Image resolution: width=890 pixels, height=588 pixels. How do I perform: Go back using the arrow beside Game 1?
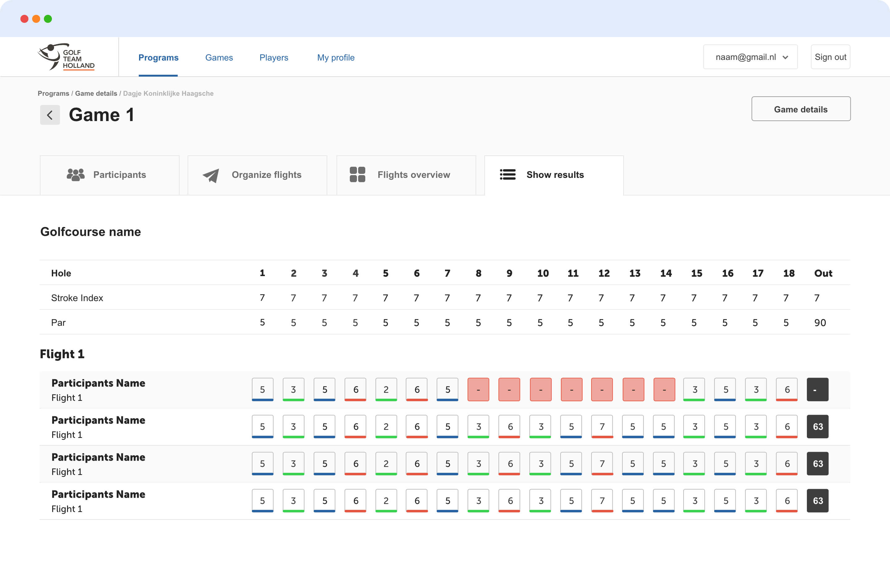coord(50,115)
